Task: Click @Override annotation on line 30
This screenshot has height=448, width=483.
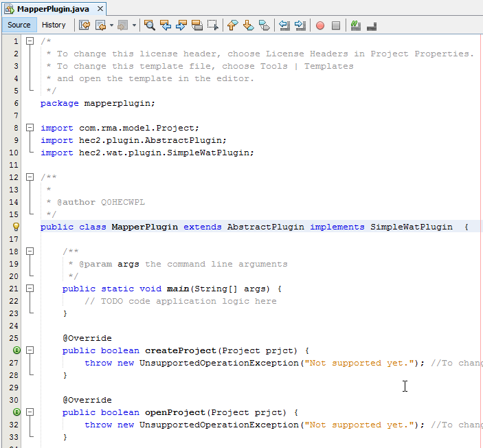Action: 87,400
